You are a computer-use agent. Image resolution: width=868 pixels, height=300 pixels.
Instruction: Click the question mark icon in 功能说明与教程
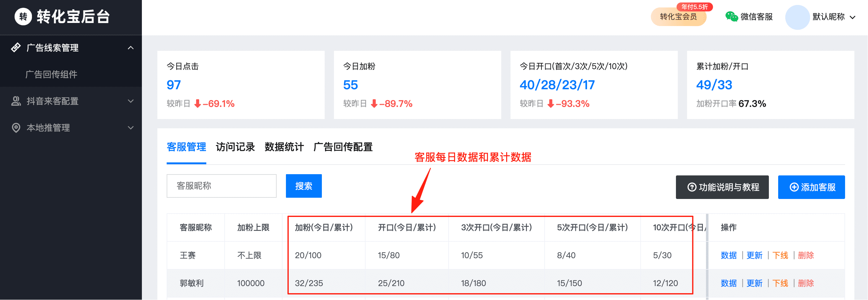coord(691,187)
